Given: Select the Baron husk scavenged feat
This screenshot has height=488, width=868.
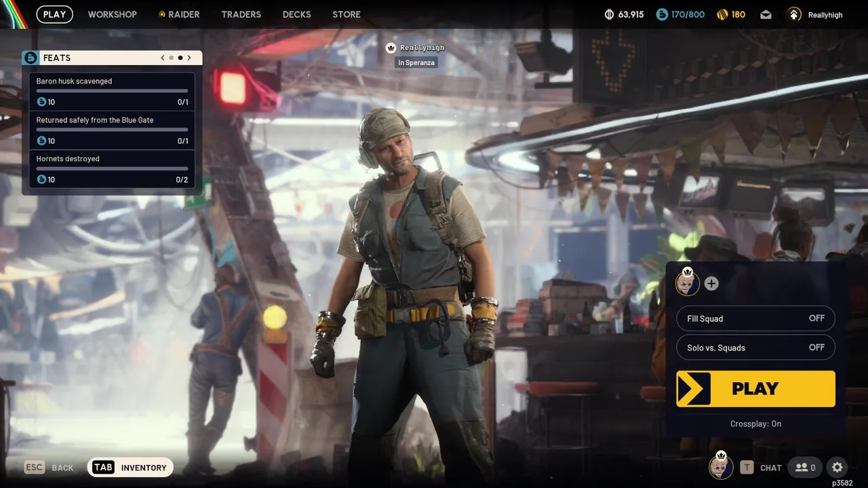Looking at the screenshot, I should click(x=112, y=91).
